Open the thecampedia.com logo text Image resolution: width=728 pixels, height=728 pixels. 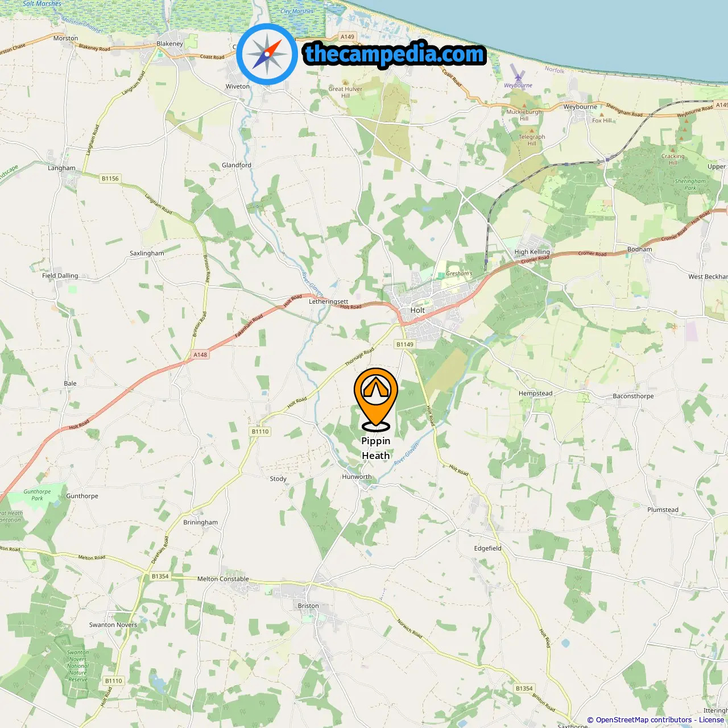(x=395, y=54)
